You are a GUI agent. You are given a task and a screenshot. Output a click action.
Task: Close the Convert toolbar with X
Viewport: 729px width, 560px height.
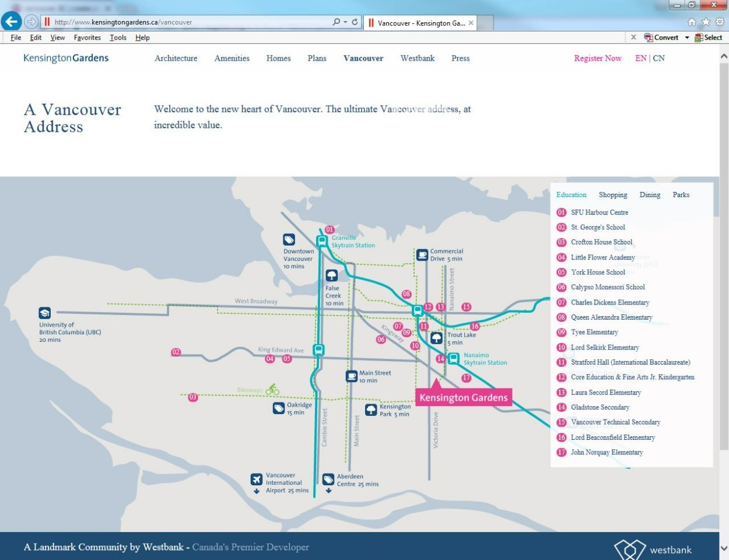[x=634, y=37]
